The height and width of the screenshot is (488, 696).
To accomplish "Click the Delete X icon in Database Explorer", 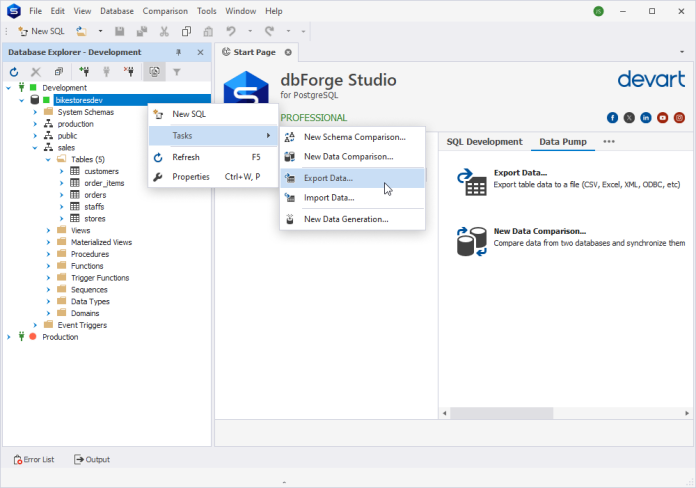I will coord(36,71).
